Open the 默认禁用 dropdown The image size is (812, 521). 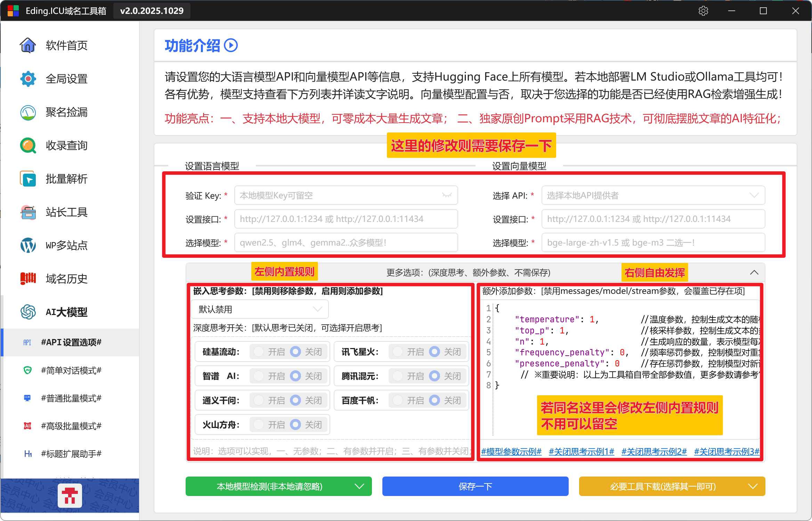tap(259, 309)
